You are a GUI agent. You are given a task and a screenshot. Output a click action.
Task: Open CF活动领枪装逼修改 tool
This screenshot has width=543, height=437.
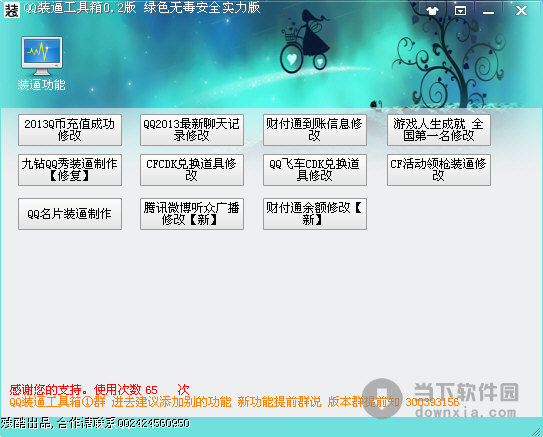tap(439, 170)
